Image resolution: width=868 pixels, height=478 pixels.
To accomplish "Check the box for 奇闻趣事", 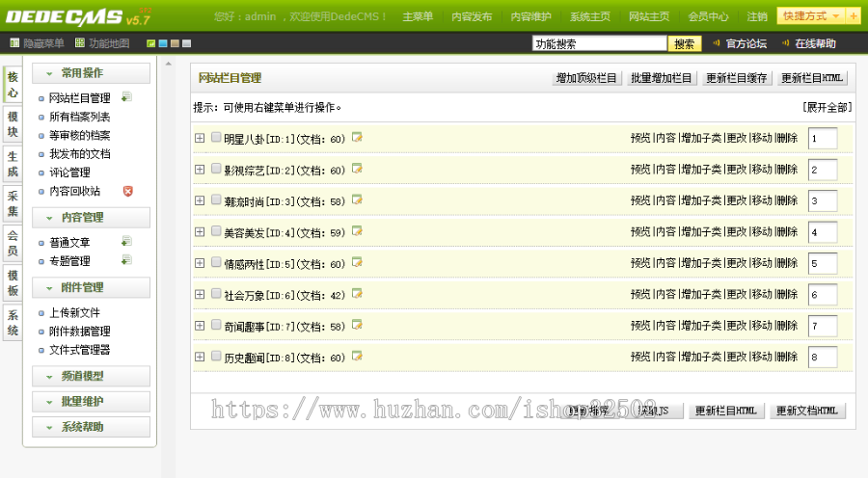I will pyautogui.click(x=216, y=325).
